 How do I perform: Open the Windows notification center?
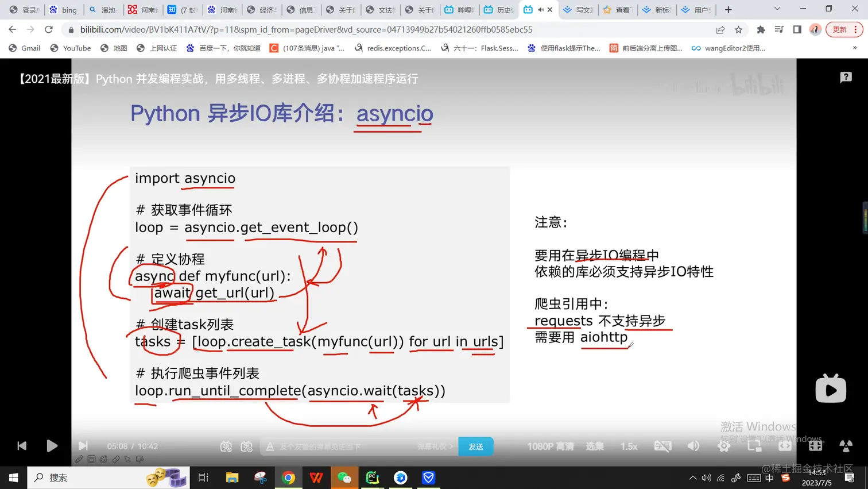point(850,478)
